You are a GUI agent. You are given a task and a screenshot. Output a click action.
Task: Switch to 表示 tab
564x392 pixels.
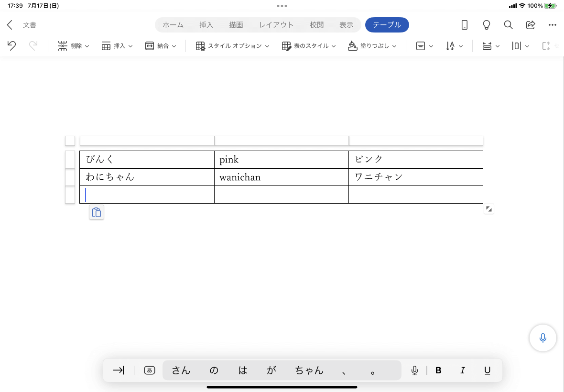[346, 25]
